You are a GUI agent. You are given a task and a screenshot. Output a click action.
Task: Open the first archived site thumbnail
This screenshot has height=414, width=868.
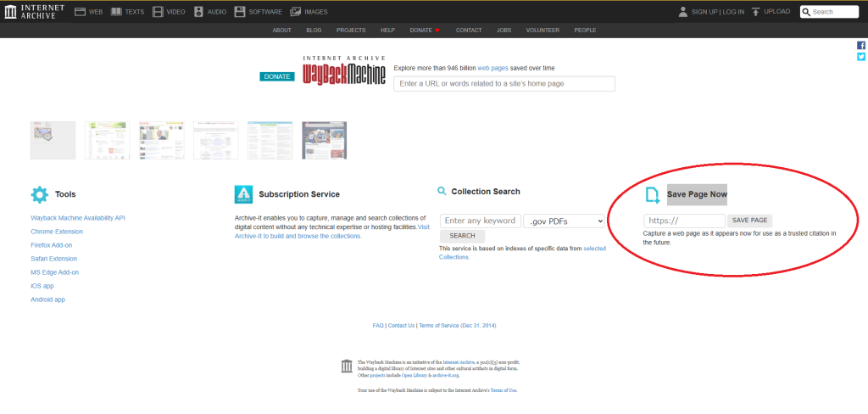53,141
